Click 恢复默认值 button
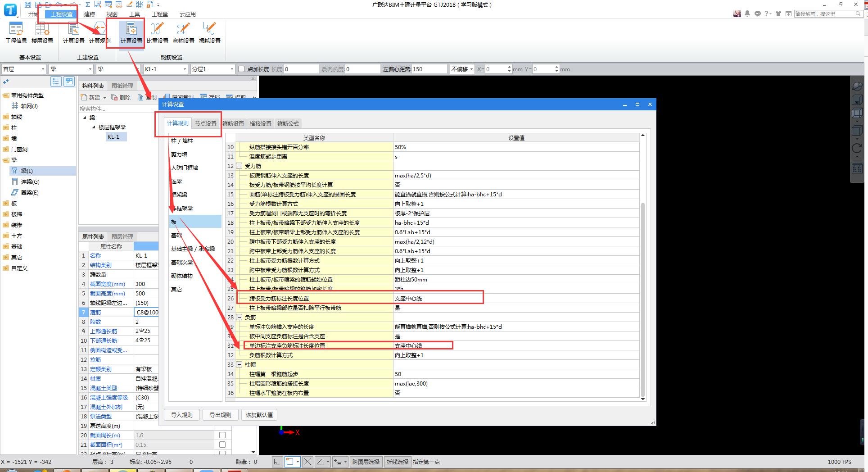 click(x=259, y=415)
